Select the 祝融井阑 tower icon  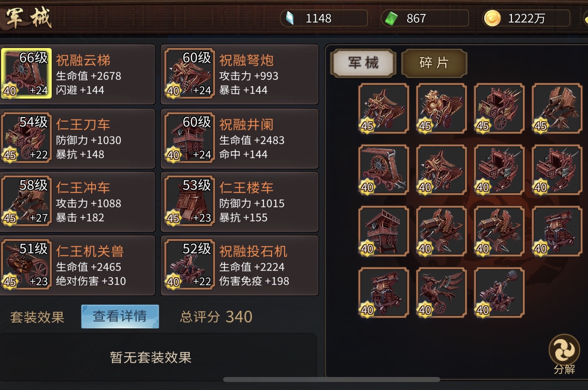[x=189, y=137]
